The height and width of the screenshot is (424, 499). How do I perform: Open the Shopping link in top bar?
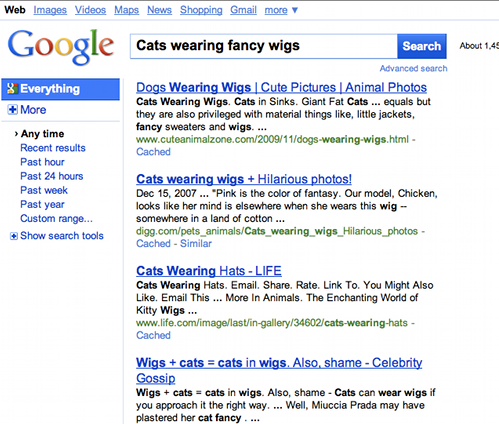coord(201,10)
